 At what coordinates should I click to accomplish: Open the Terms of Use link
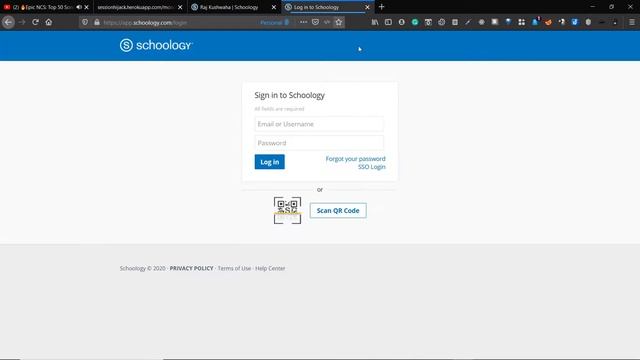coord(234,268)
